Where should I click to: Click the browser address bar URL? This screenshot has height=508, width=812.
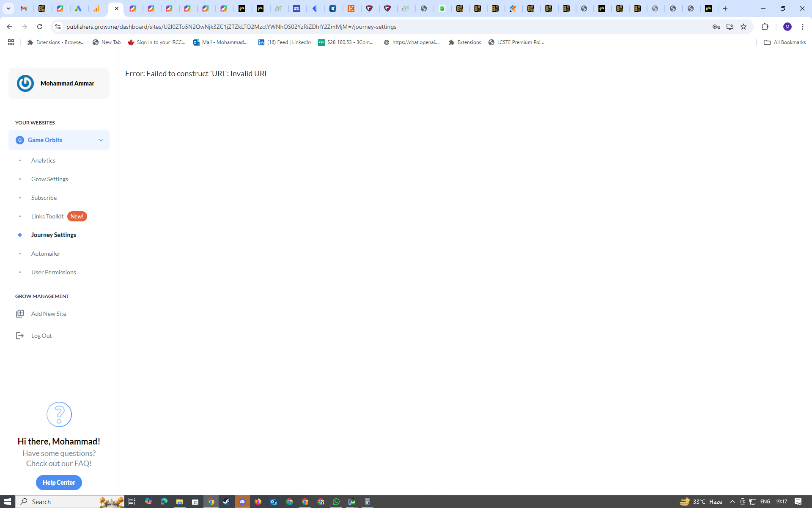[x=231, y=27]
